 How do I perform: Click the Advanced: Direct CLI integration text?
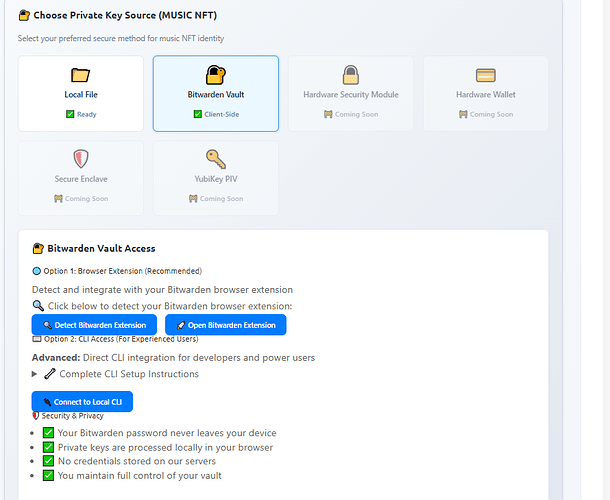174,358
